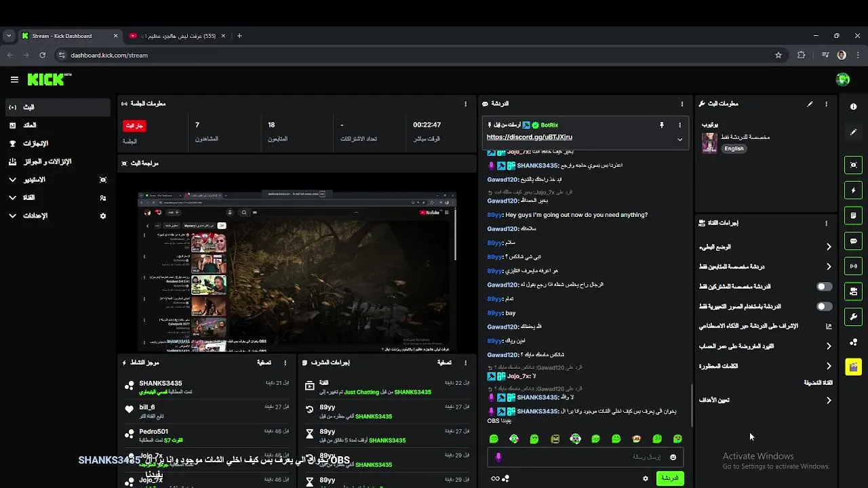
Task: Expand the Studio section in sidebar
Action: [12, 180]
